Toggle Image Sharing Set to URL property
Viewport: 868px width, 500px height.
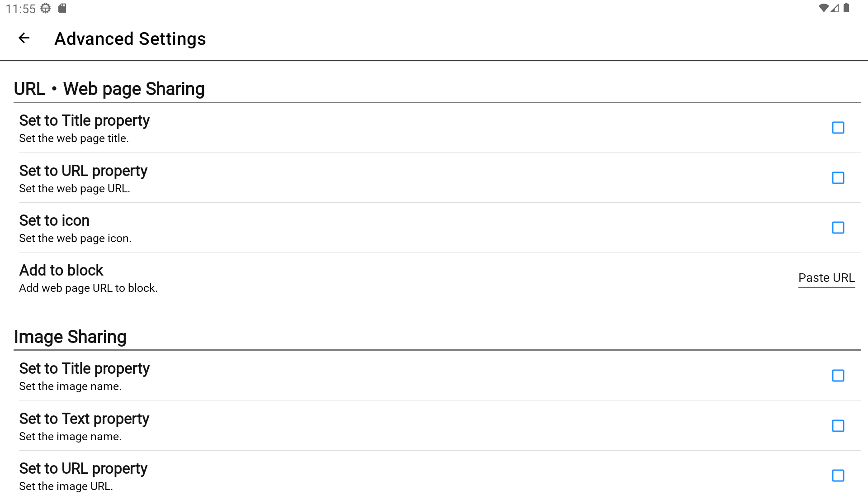point(838,476)
